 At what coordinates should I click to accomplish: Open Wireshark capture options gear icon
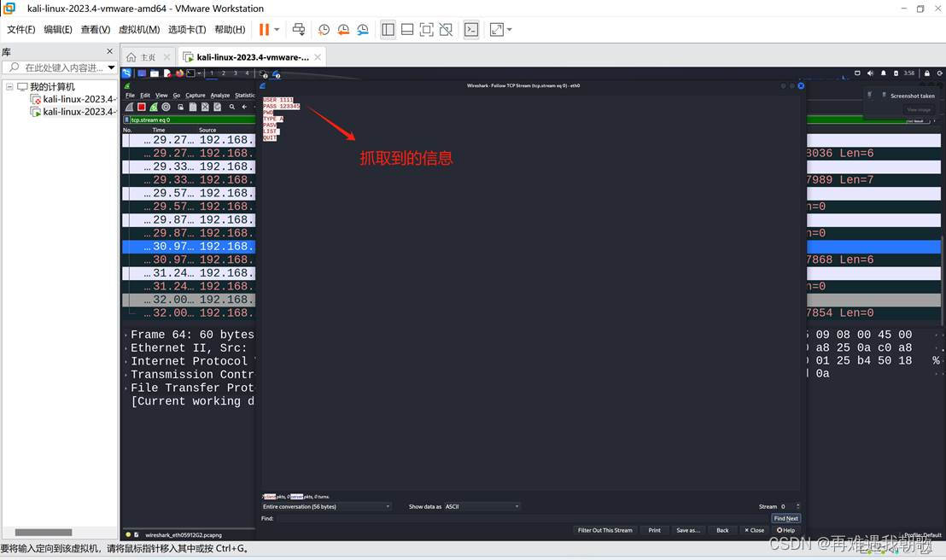click(x=166, y=107)
